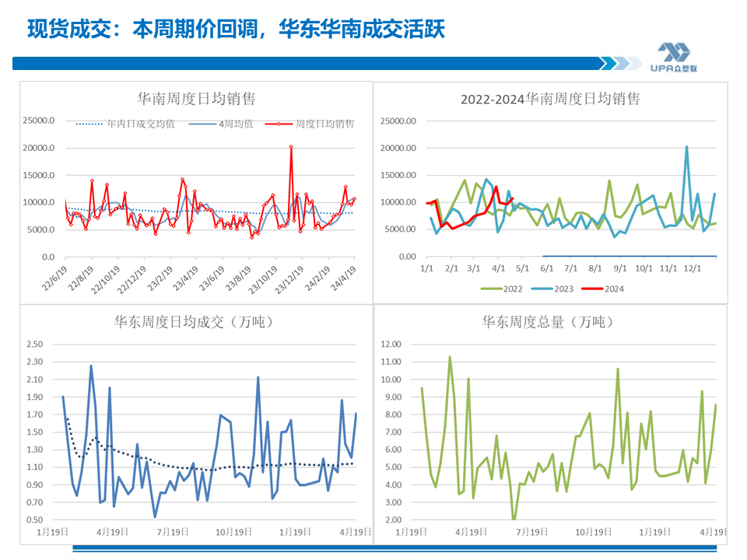The image size is (747, 560).
Task: Click the 3/1 x-axis label
Action: [x=474, y=268]
